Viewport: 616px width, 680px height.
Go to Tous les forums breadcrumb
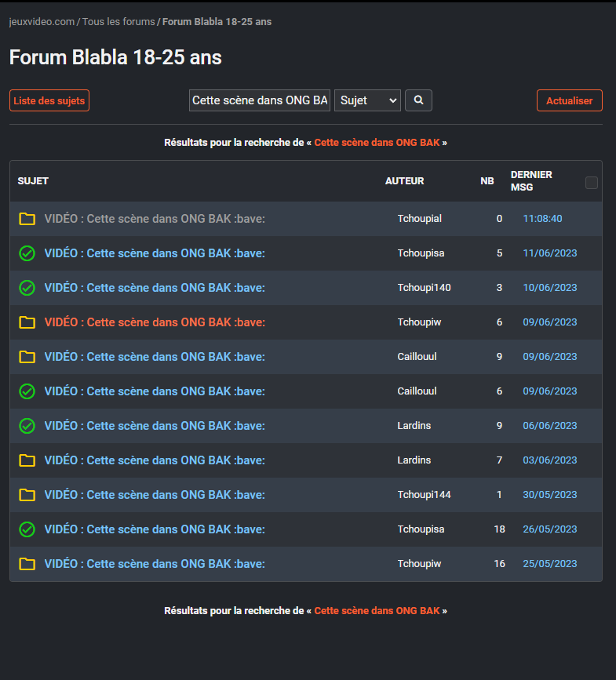(118, 22)
